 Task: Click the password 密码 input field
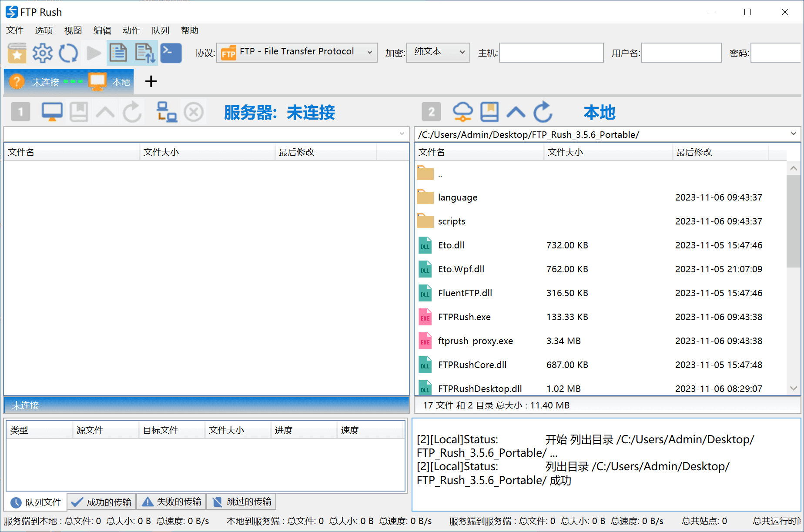[x=775, y=53]
